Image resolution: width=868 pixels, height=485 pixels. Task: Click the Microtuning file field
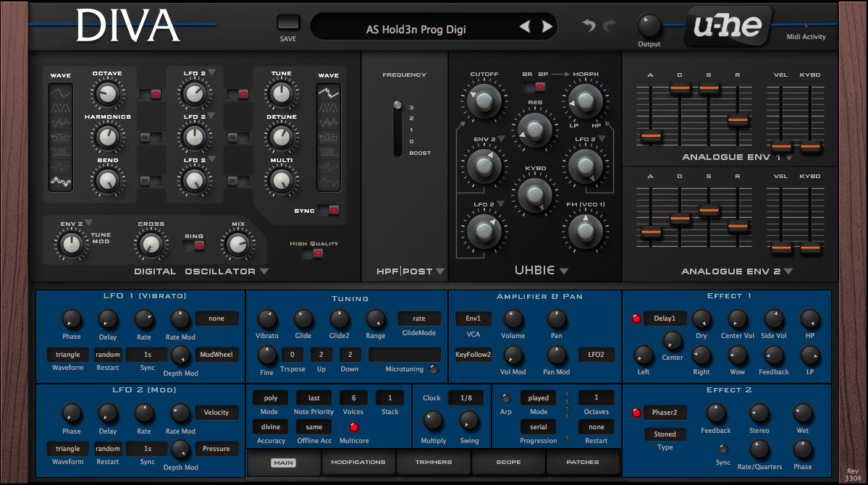[x=404, y=354]
